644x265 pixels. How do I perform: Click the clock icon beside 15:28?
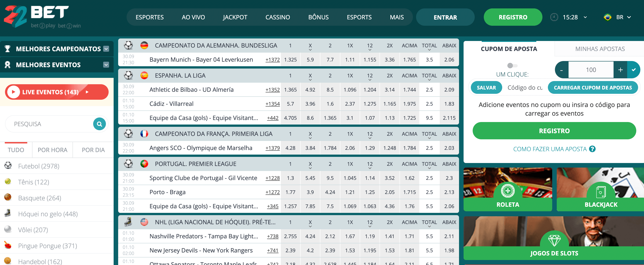pos(554,17)
